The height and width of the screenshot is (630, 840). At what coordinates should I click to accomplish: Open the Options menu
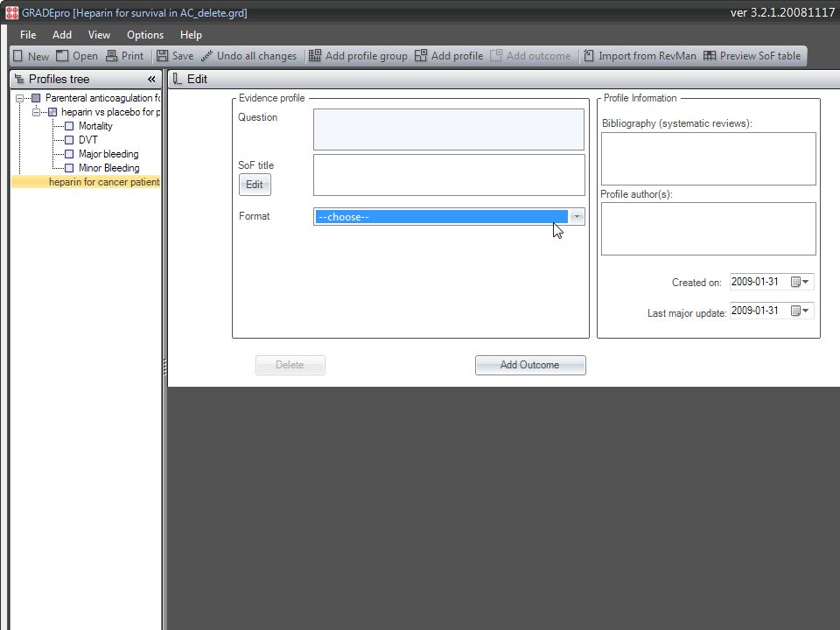click(145, 35)
